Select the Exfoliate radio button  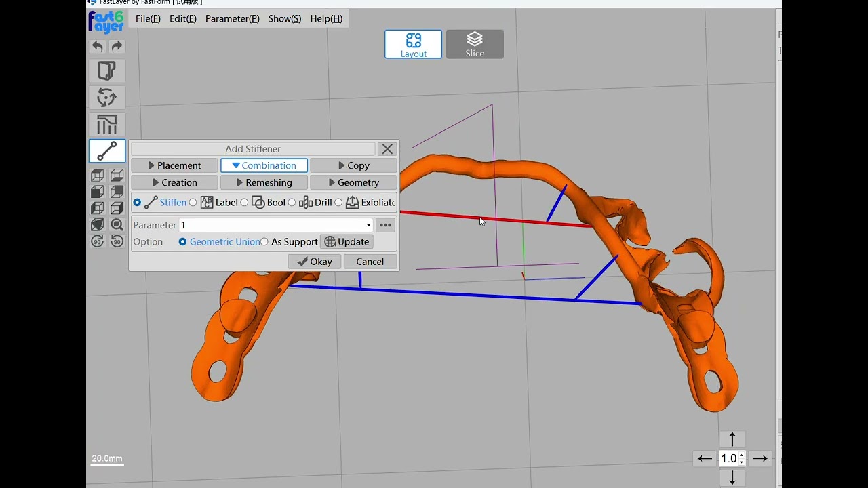(x=338, y=202)
